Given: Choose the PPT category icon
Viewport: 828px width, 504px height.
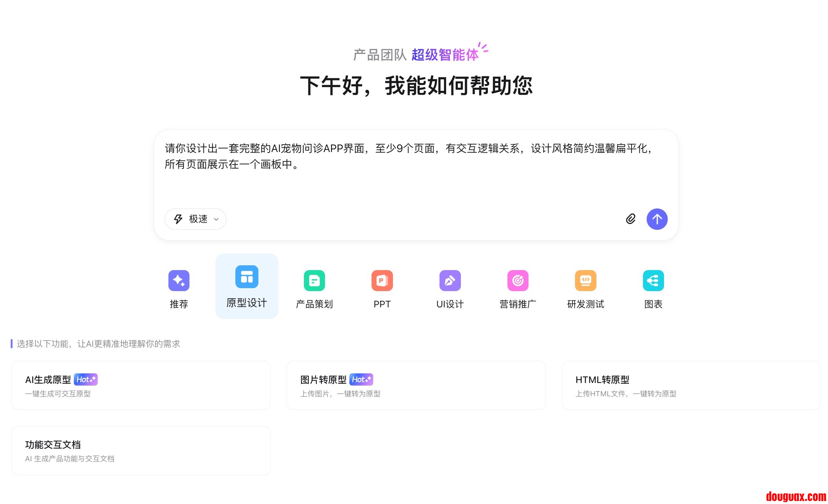Looking at the screenshot, I should click(x=382, y=280).
